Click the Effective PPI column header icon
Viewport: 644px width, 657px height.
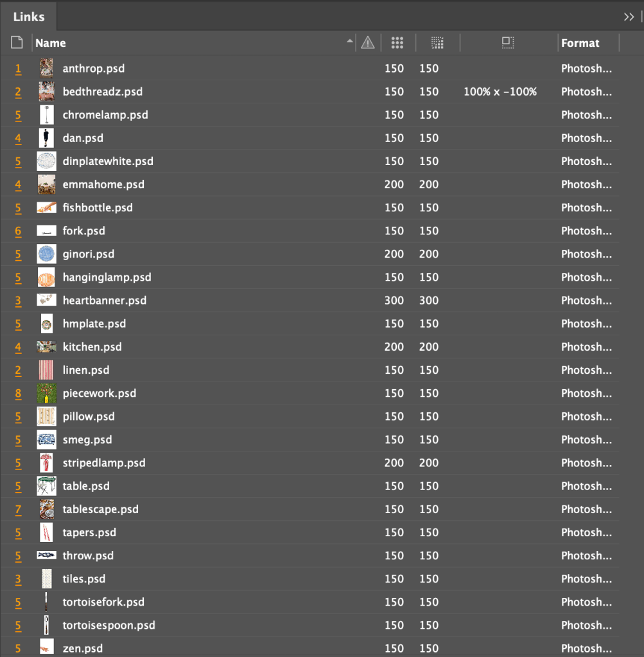(x=437, y=43)
